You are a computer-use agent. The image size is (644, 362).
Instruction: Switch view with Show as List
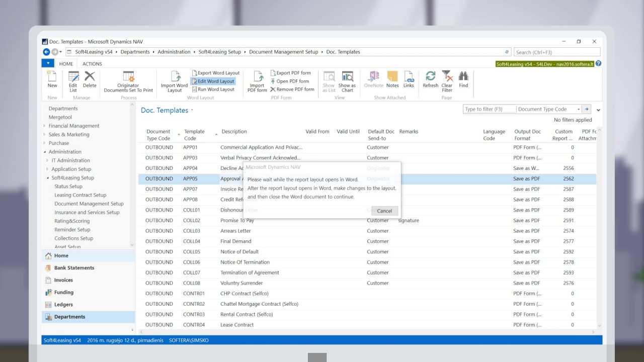tap(329, 81)
